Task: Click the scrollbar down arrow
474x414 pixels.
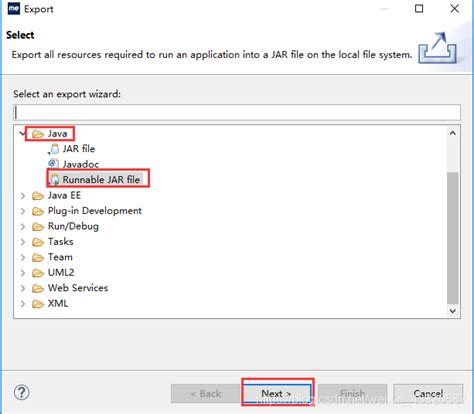Action: click(x=453, y=311)
